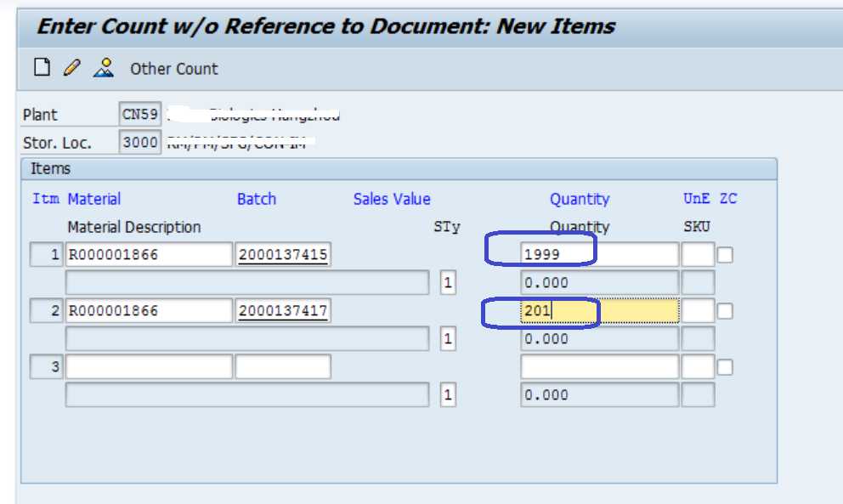Click item number box 3
This screenshot has height=504, width=843.
tap(46, 367)
